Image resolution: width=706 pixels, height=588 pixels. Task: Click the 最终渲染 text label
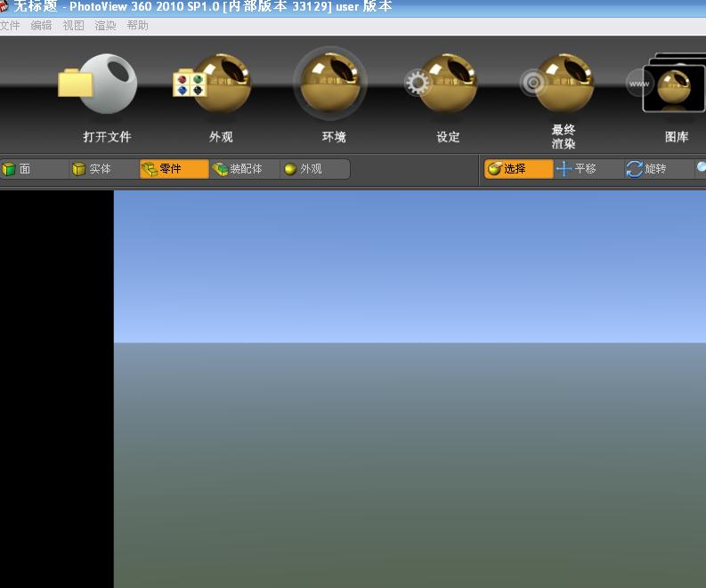[564, 137]
